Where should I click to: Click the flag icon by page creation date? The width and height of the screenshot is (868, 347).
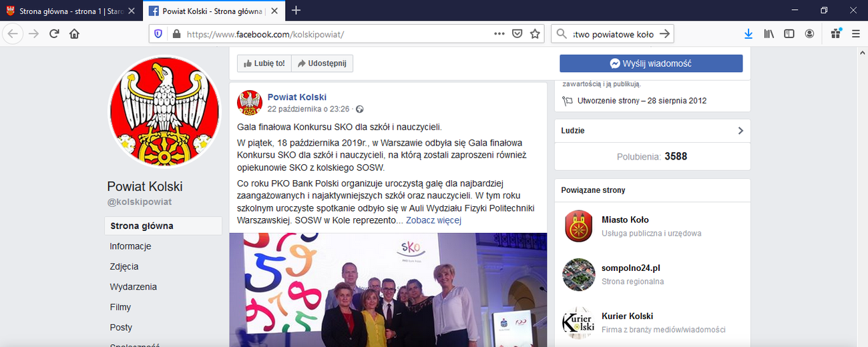568,101
